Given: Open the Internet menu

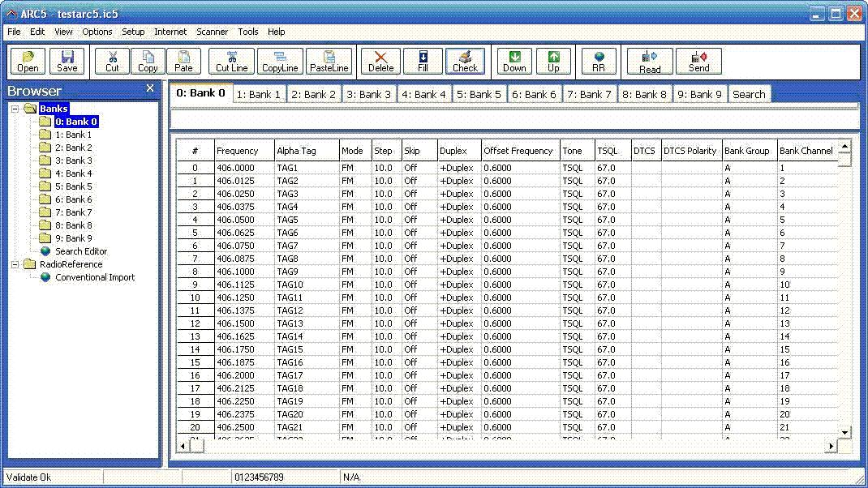Looking at the screenshot, I should pos(170,32).
